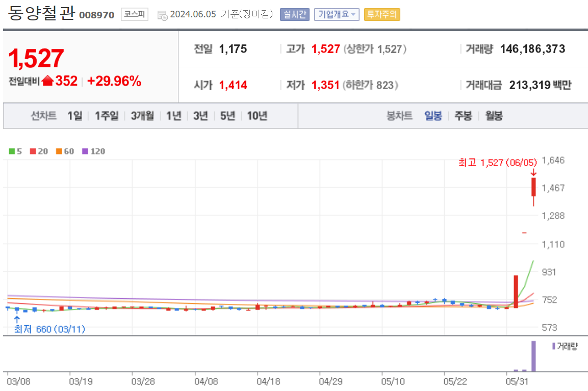This screenshot has height=391, width=588.
Task: Click the 최저 660 (03/11) low marker
Action: tap(49, 329)
